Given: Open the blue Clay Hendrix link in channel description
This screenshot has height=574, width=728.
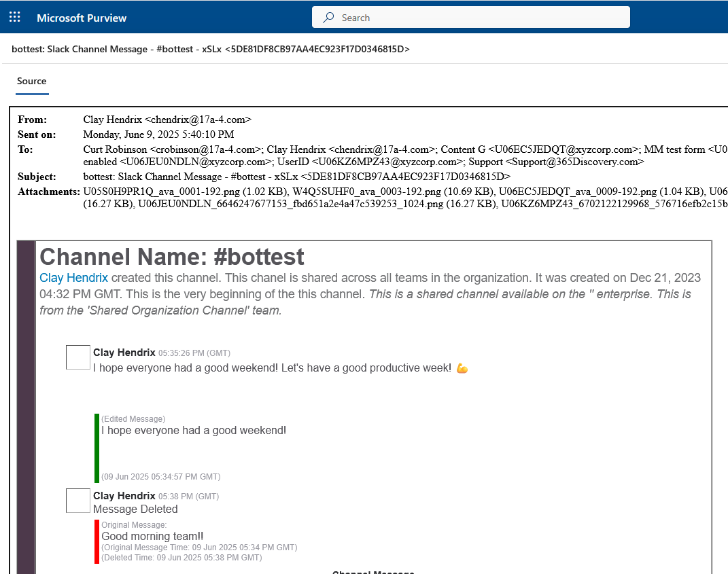Looking at the screenshot, I should click(x=74, y=278).
